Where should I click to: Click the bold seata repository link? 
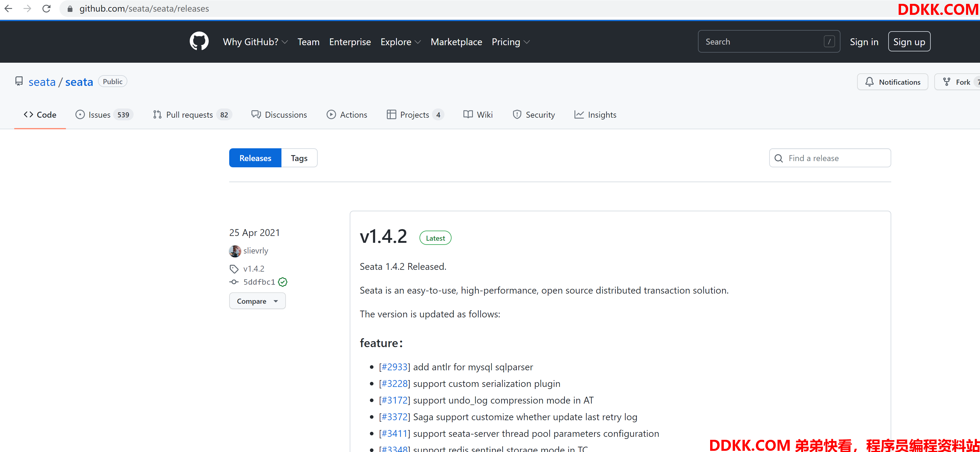coord(79,82)
